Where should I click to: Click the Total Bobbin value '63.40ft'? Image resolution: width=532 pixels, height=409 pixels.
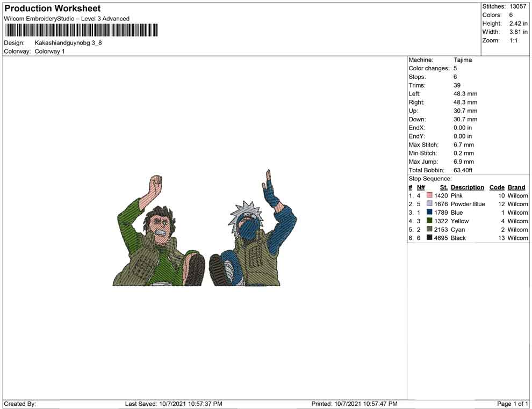463,170
